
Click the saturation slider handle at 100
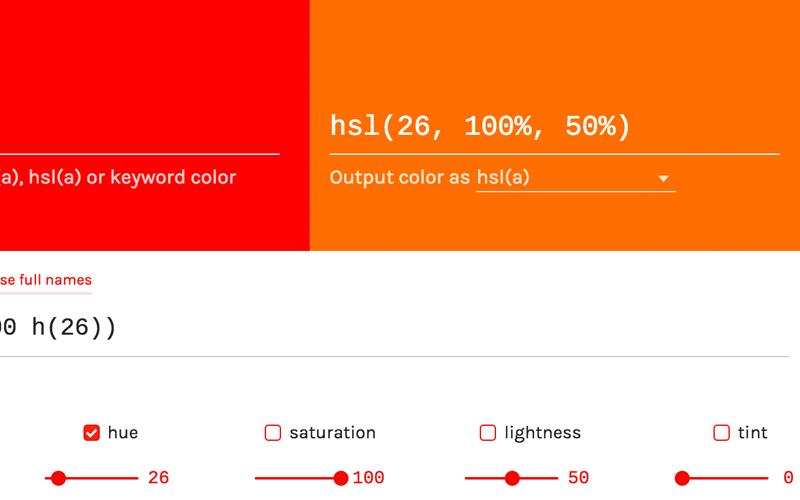point(341,478)
